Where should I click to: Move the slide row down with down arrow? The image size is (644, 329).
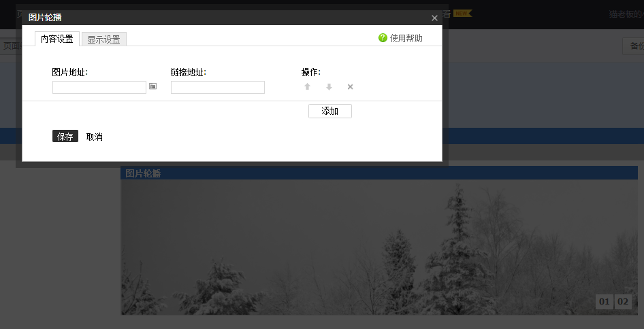click(x=329, y=86)
